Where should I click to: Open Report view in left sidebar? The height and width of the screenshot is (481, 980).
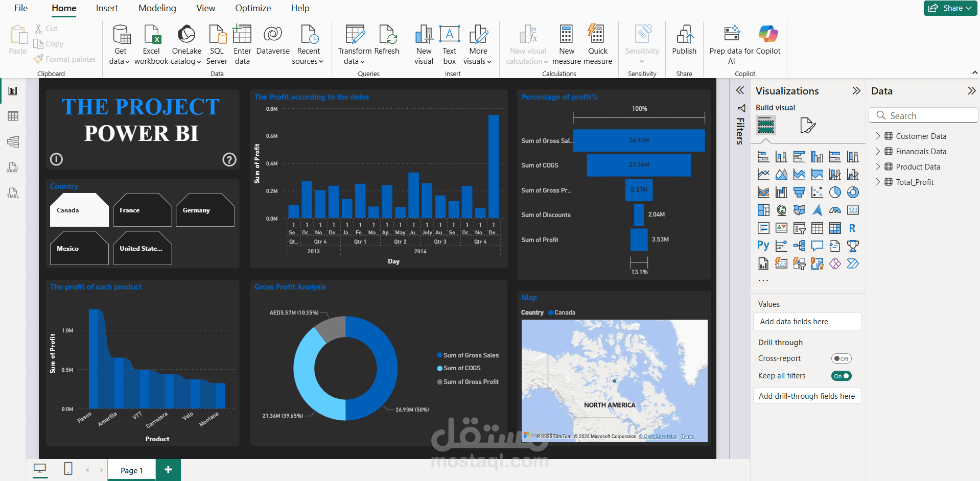[13, 91]
